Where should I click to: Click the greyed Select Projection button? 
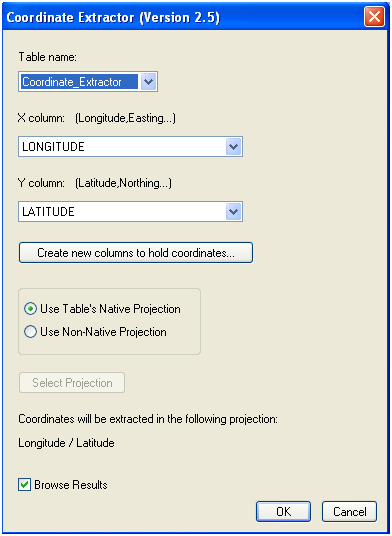click(x=72, y=383)
